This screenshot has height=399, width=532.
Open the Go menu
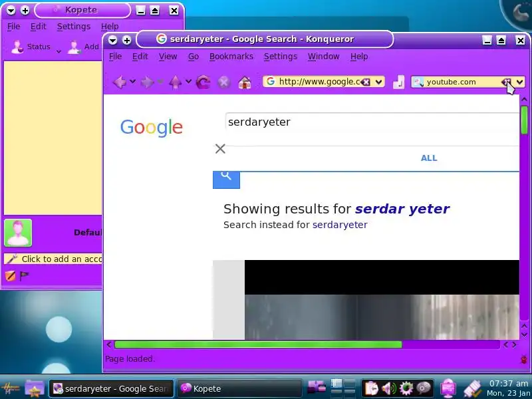194,57
